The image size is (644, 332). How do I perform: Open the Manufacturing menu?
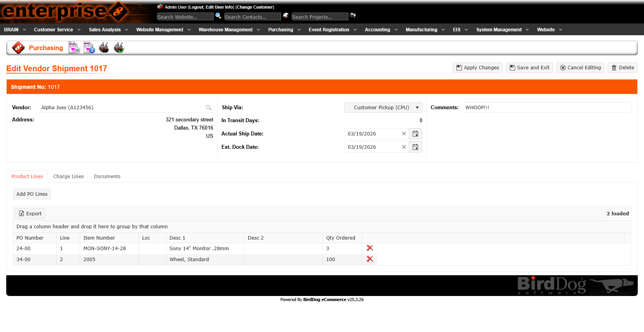coord(425,30)
